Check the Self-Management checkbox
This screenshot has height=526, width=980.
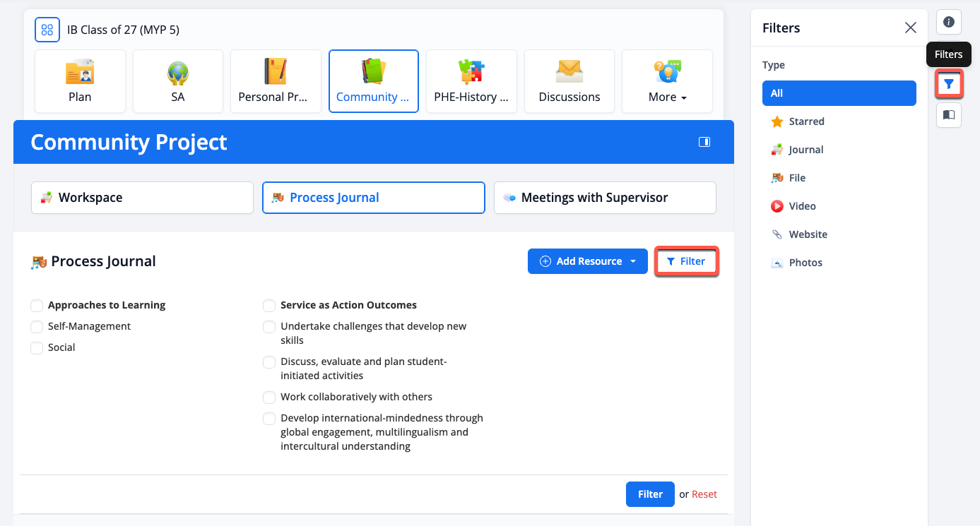(37, 327)
